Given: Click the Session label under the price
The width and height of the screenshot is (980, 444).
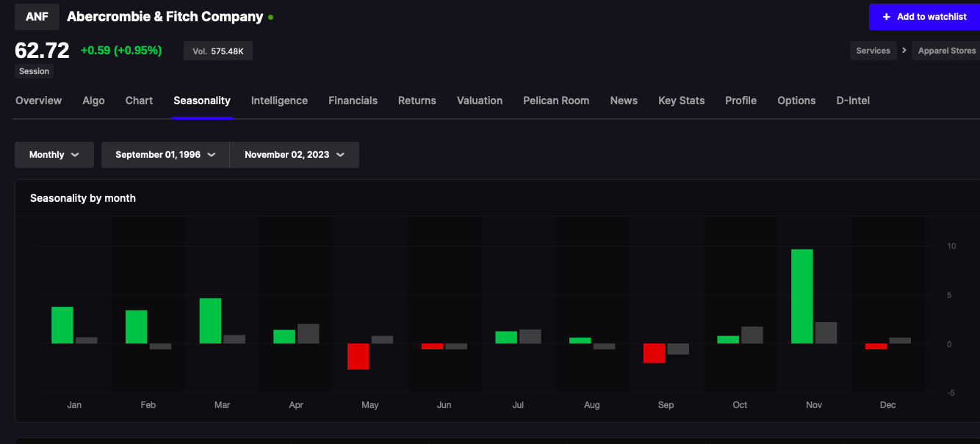Looking at the screenshot, I should pos(35,71).
